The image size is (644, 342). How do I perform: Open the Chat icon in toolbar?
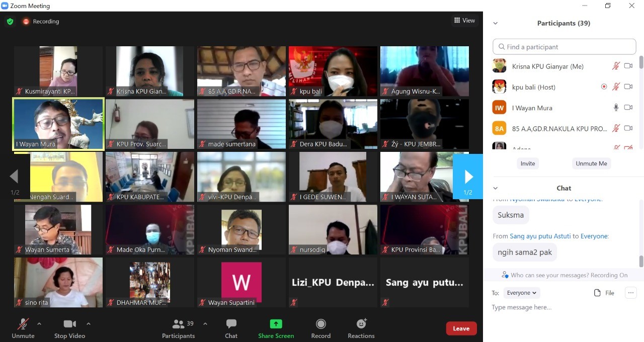click(231, 324)
